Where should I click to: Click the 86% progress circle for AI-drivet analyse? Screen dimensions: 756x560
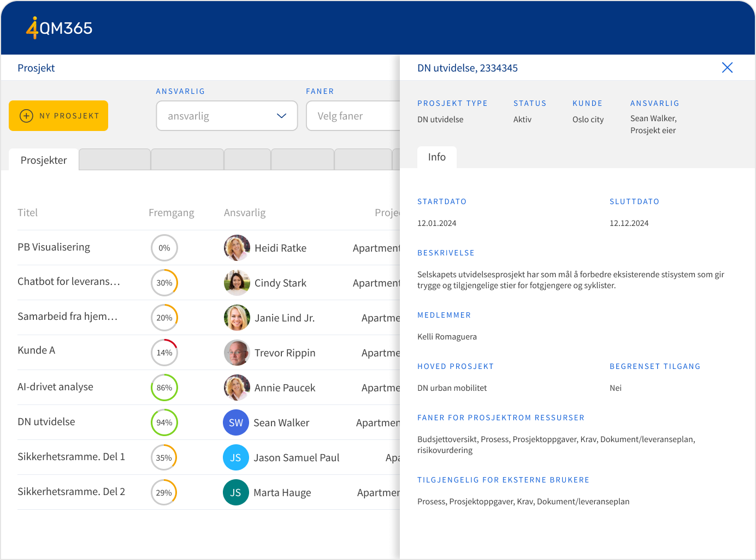(164, 388)
